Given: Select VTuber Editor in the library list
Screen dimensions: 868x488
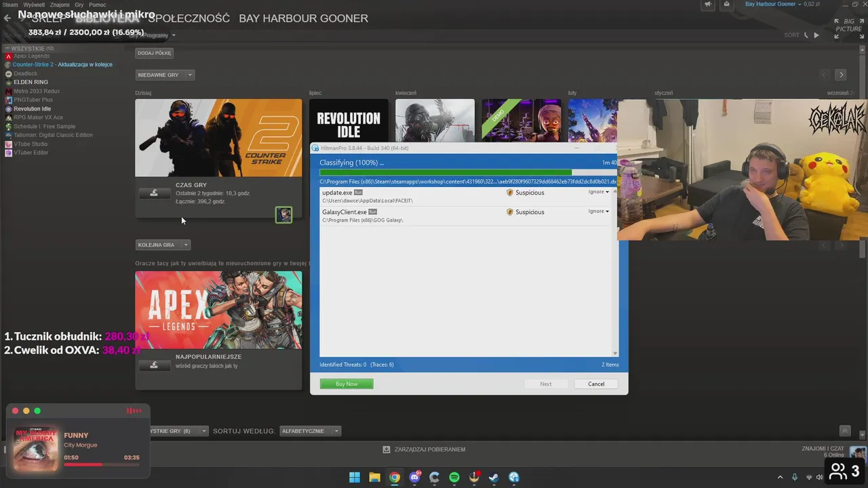Looking at the screenshot, I should point(31,152).
